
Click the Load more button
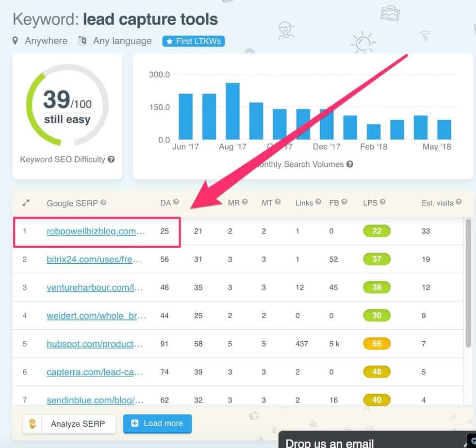[157, 423]
